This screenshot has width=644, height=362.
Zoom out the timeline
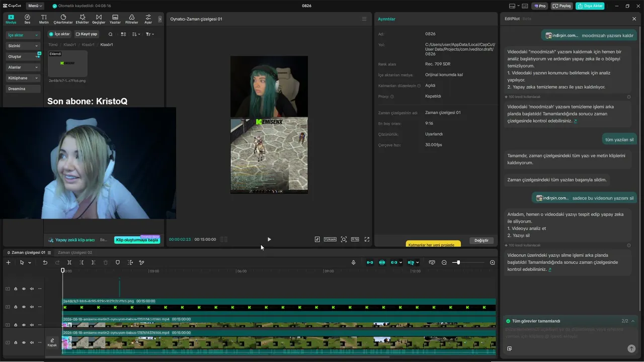pos(444,262)
